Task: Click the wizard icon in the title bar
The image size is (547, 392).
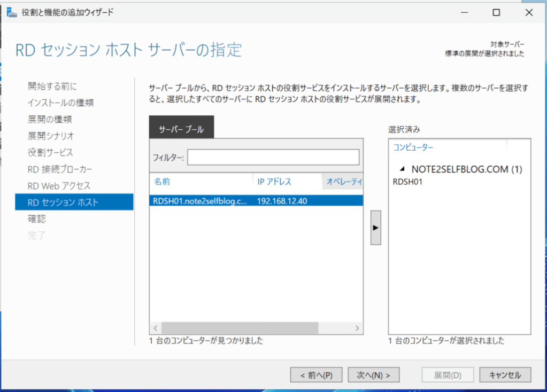Action: [x=12, y=12]
